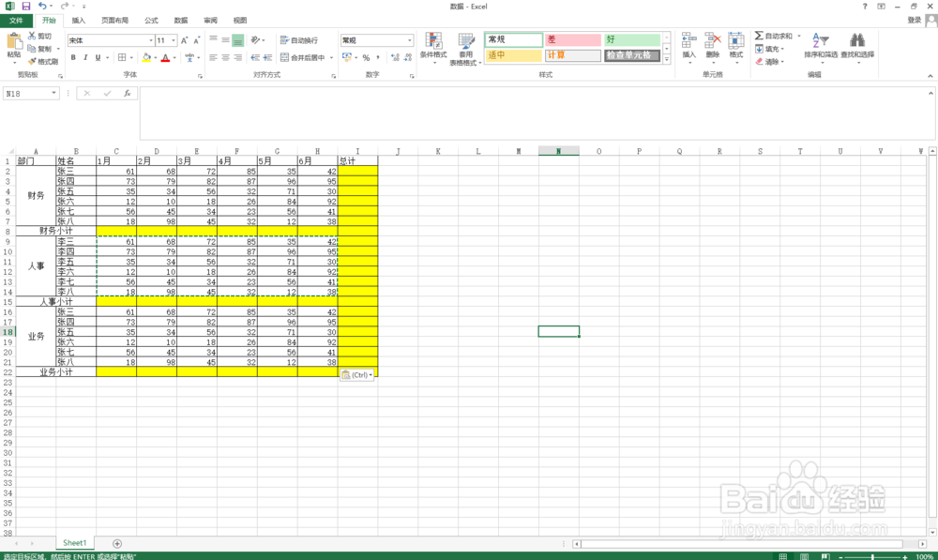Toggle center text horizontally

[x=225, y=57]
